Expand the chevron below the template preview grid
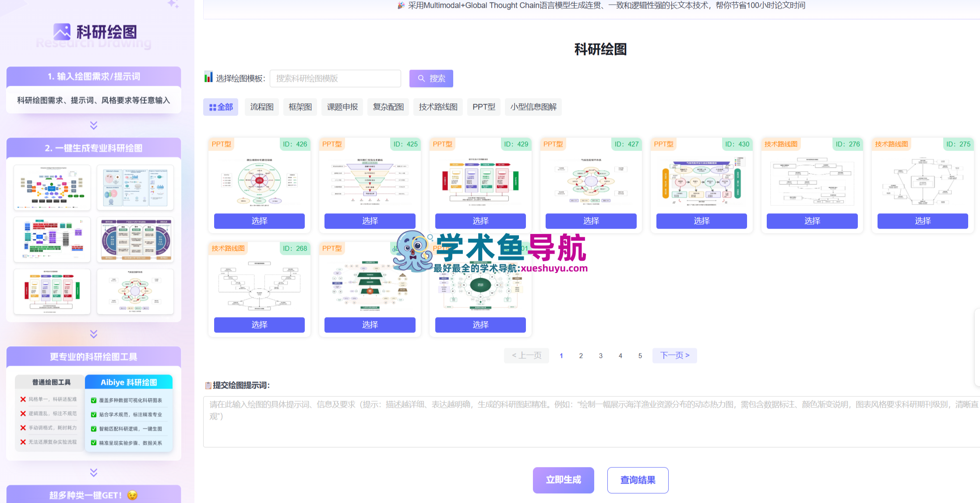The width and height of the screenshot is (980, 503). [x=93, y=334]
